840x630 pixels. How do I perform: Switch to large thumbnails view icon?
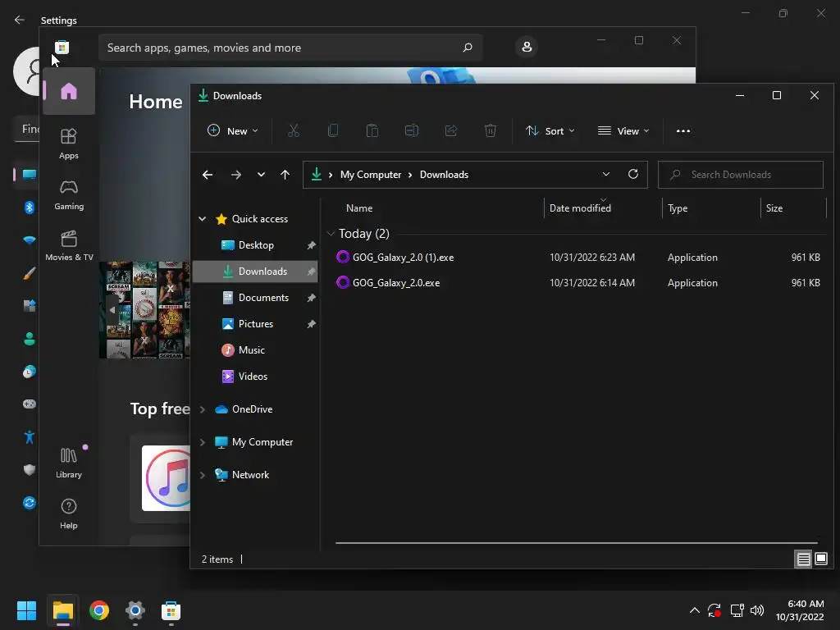[821, 559]
